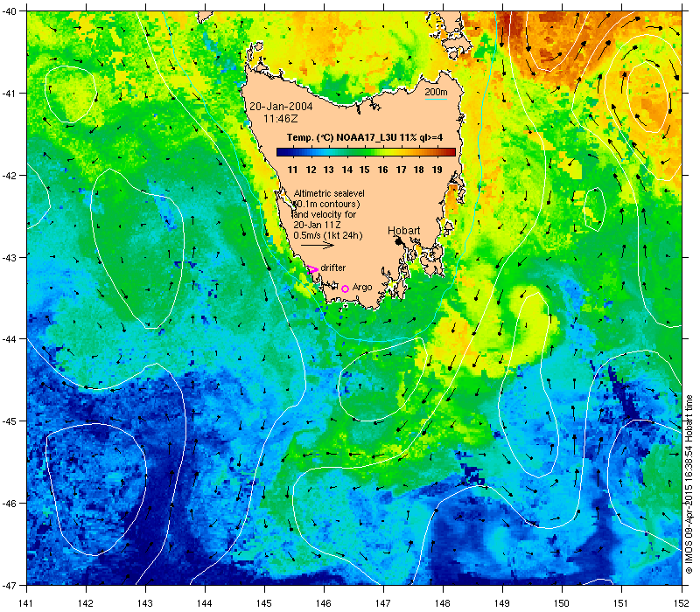Click colorbar tick label '19'
700x612 pixels.
(x=437, y=170)
